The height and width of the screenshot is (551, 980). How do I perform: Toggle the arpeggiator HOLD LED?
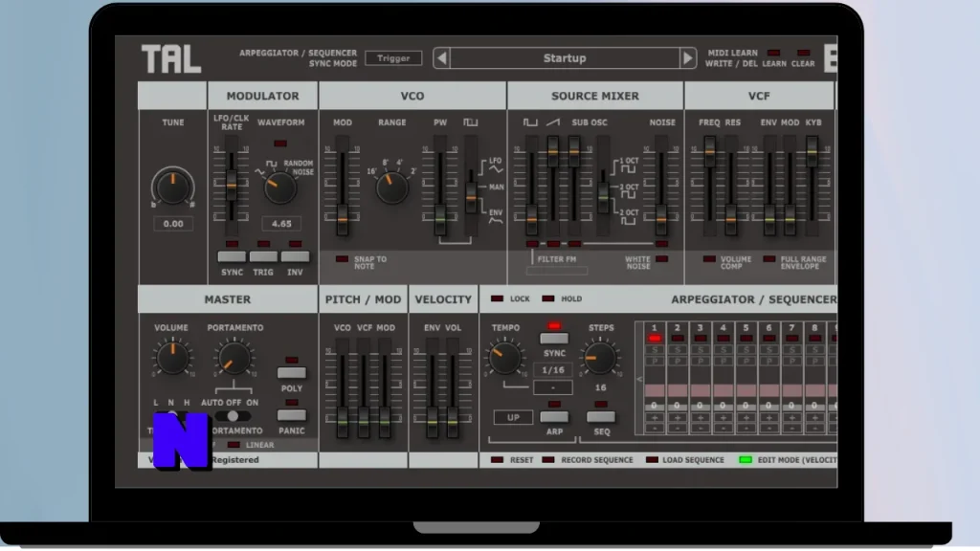click(548, 298)
